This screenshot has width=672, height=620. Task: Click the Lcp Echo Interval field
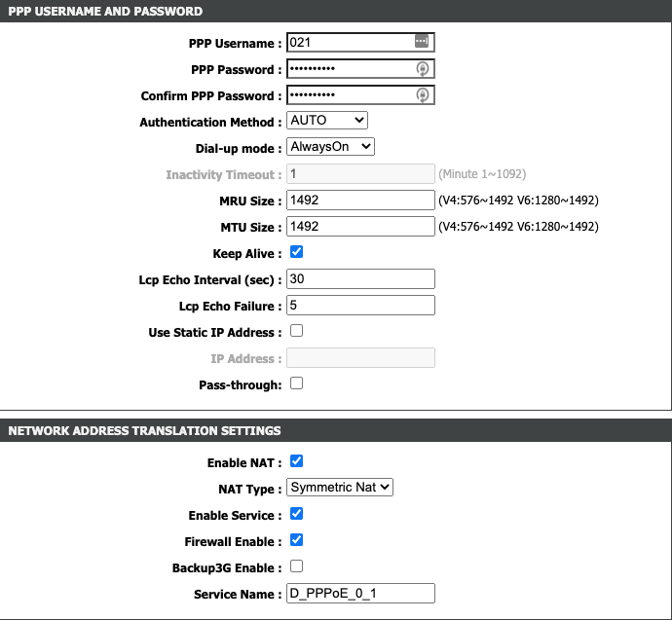pyautogui.click(x=360, y=278)
